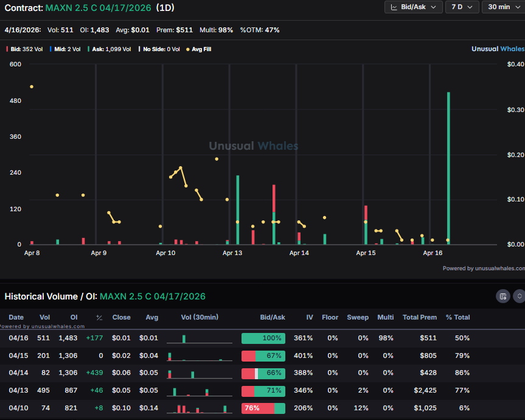The image size is (525, 420).
Task: Select the 04/15 date cell
Action: point(19,355)
